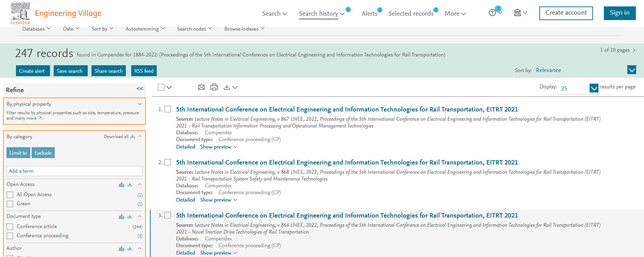Download Open Access facet data icon

tap(130, 185)
